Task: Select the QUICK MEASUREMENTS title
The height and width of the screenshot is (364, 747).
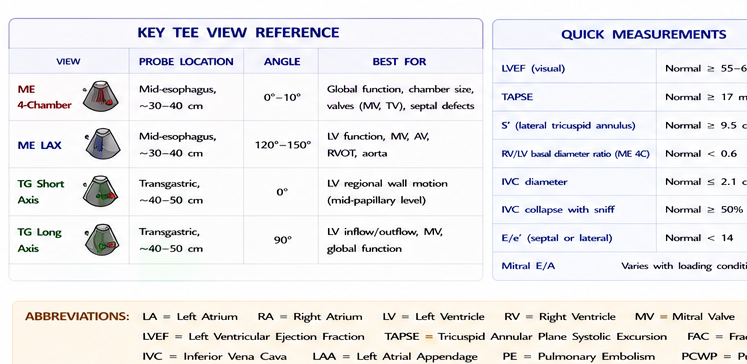Action: tap(644, 34)
